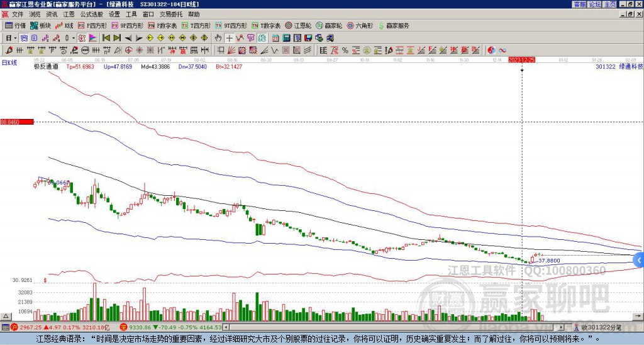
Task: Click the yin-yang icon in the drawing toolbar
Action: [492, 50]
